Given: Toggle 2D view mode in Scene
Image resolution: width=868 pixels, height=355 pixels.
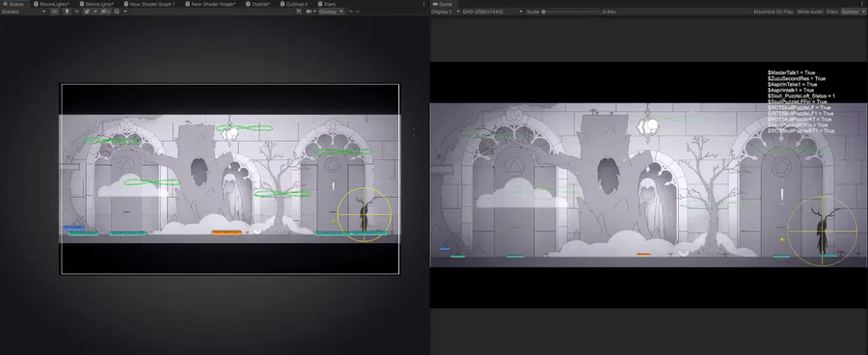Looking at the screenshot, I should (x=54, y=11).
